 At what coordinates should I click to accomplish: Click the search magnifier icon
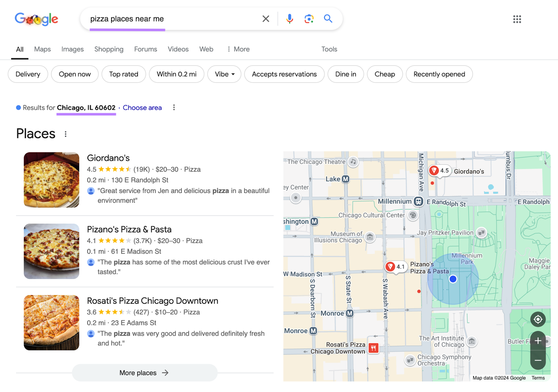click(x=328, y=19)
